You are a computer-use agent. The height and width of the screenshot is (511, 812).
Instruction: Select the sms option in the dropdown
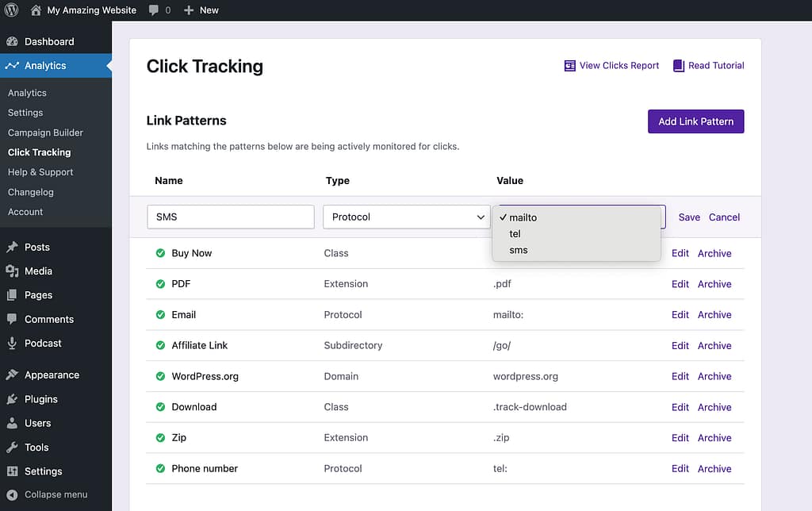pos(519,250)
